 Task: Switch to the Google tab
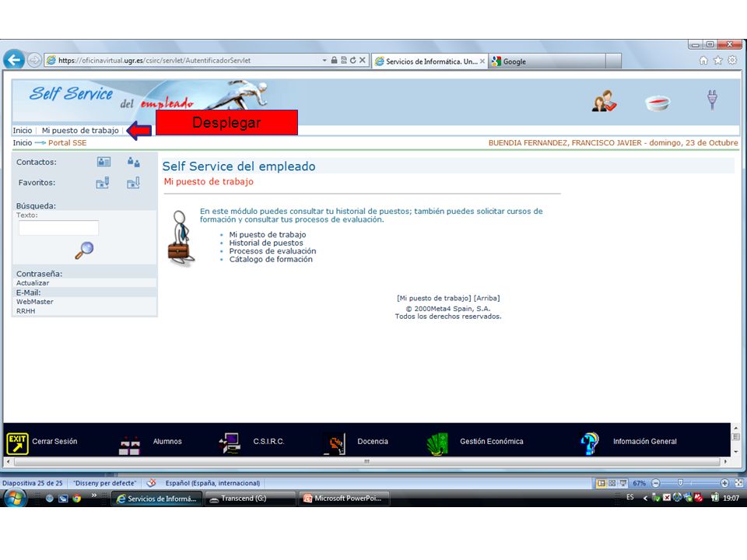(x=547, y=61)
